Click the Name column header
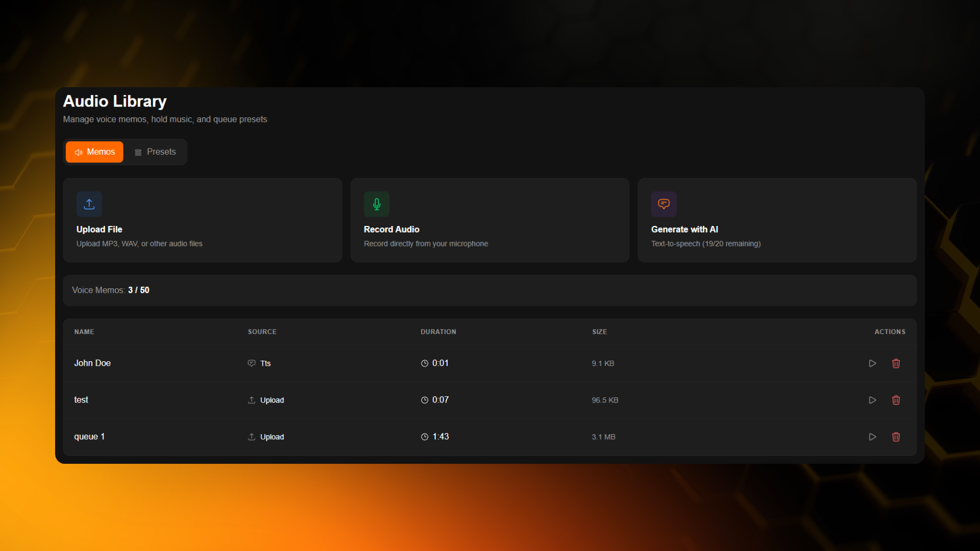 [x=84, y=332]
